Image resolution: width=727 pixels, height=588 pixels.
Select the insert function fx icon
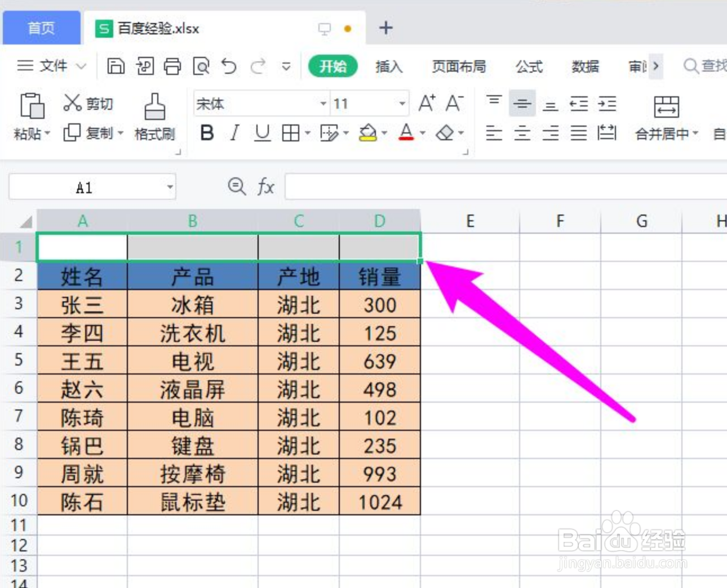265,186
